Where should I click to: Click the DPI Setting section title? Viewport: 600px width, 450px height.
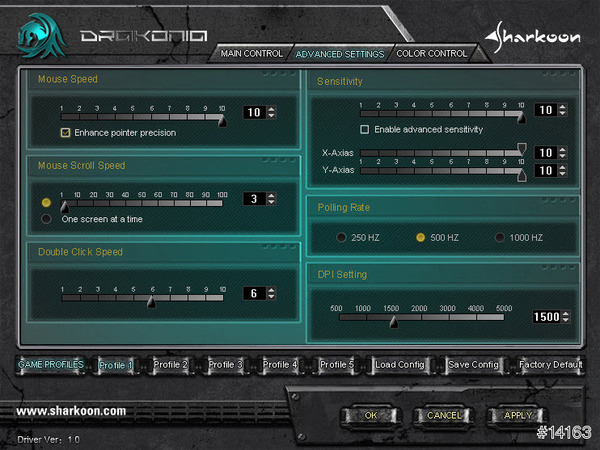tap(342, 275)
